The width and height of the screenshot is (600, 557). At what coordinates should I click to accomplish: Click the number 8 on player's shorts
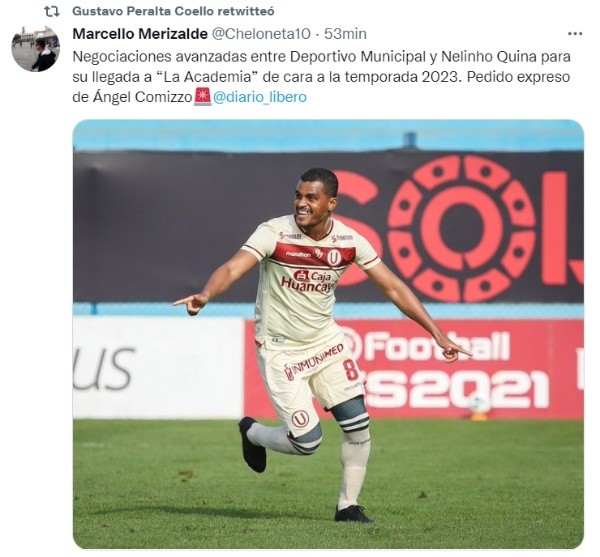(350, 369)
